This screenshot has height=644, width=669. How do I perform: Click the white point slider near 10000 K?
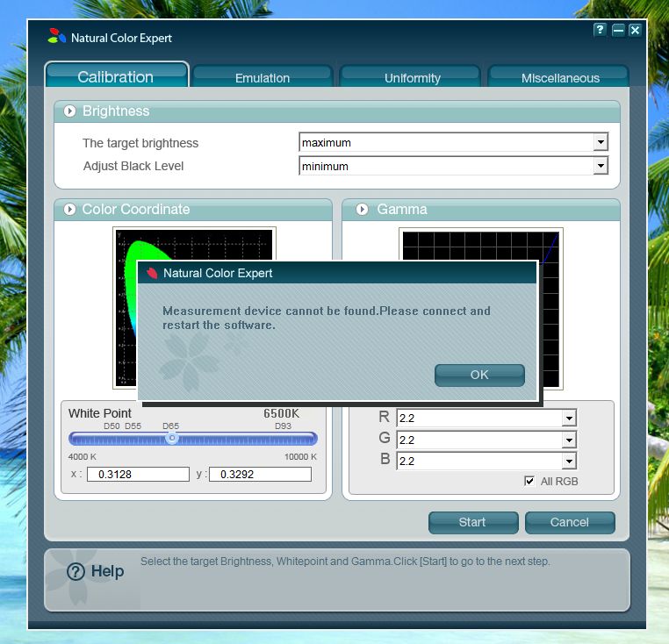coord(312,439)
